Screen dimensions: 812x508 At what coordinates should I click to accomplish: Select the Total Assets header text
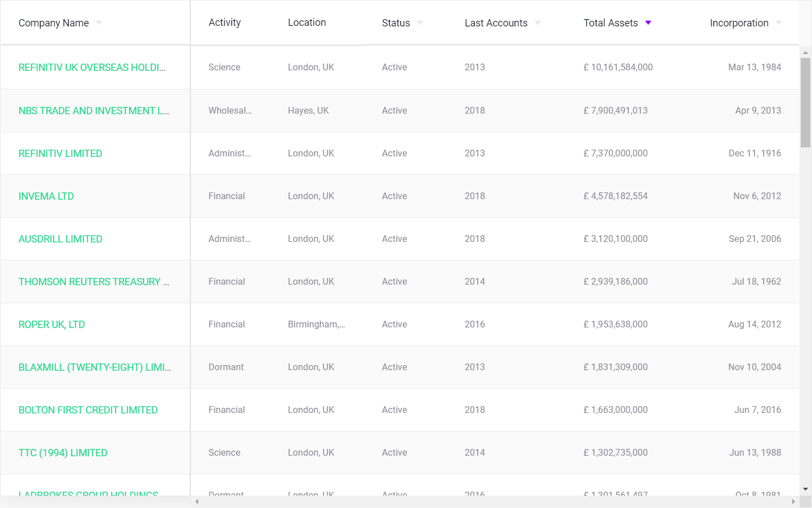click(x=610, y=23)
